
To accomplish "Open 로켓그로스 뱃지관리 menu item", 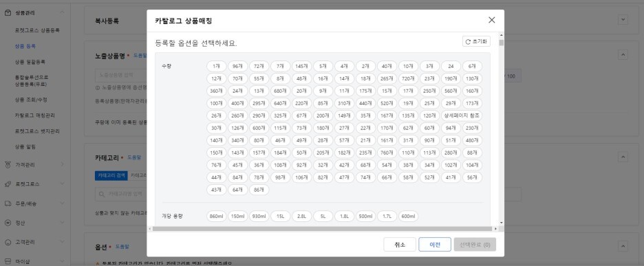I will click(x=37, y=131).
